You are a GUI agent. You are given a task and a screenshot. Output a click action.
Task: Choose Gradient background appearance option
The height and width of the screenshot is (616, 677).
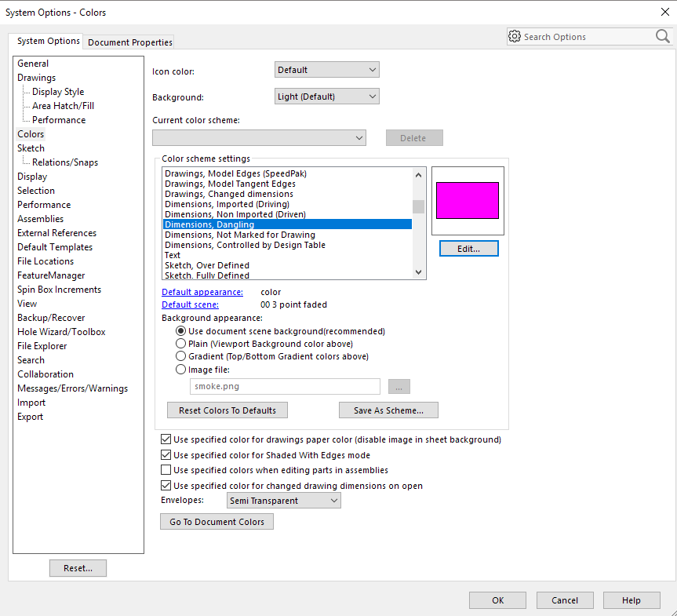(x=181, y=356)
